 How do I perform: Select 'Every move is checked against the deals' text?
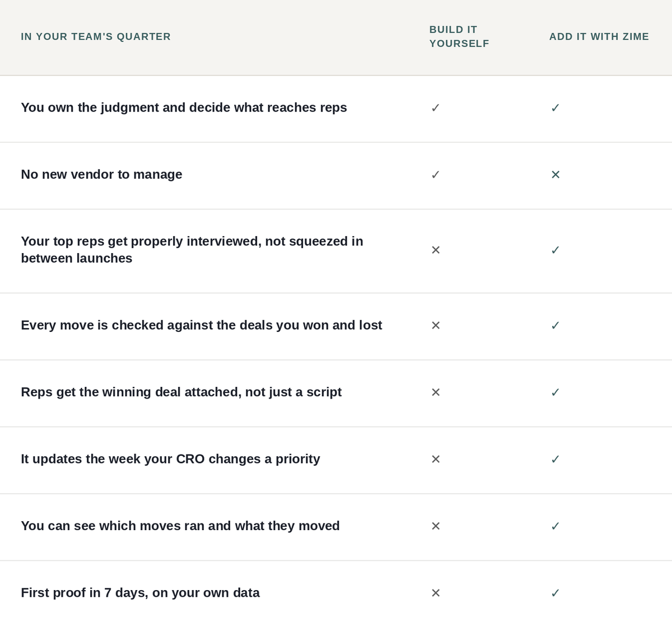point(202,325)
